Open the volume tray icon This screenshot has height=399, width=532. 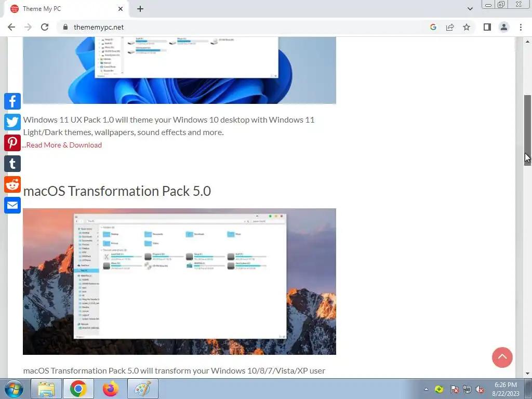click(x=480, y=389)
